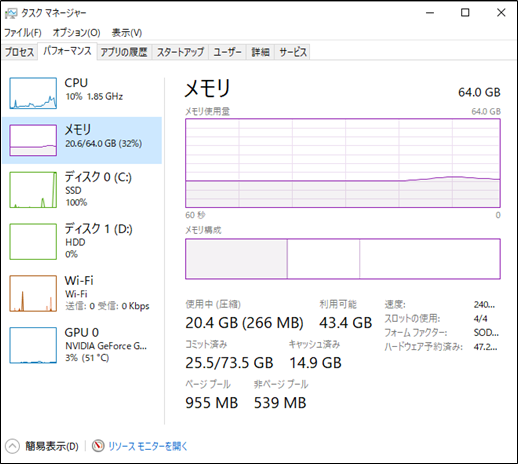Switch to the ユーザー tab
Image resolution: width=518 pixels, height=464 pixels.
pos(227,52)
